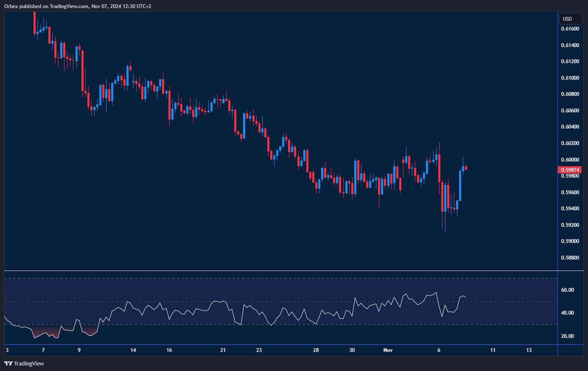Screen dimensions: 588x371
Task: Click the TradingView logo in bottom-left
Action: click(x=24, y=363)
